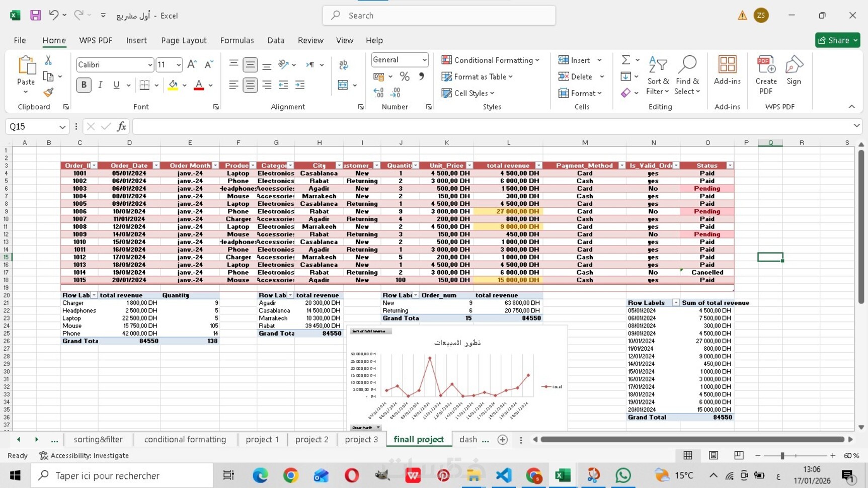Click the Increase Indent icon
The width and height of the screenshot is (868, 488).
point(300,85)
